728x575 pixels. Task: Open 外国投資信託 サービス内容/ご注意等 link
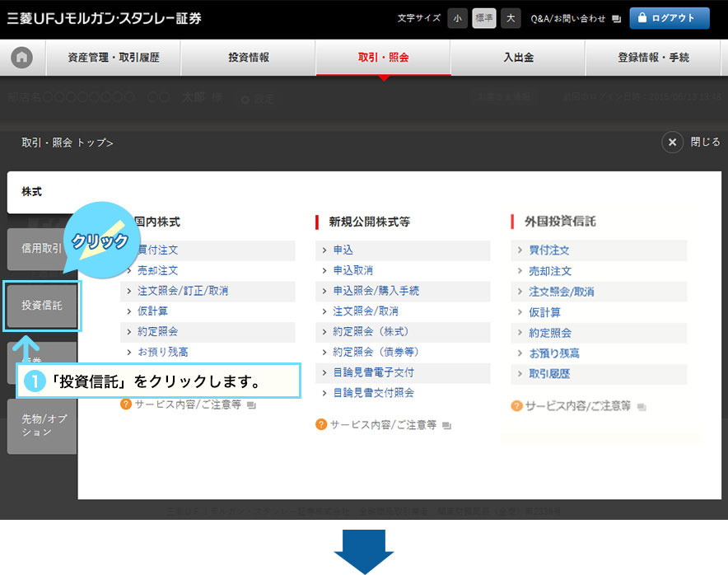578,406
